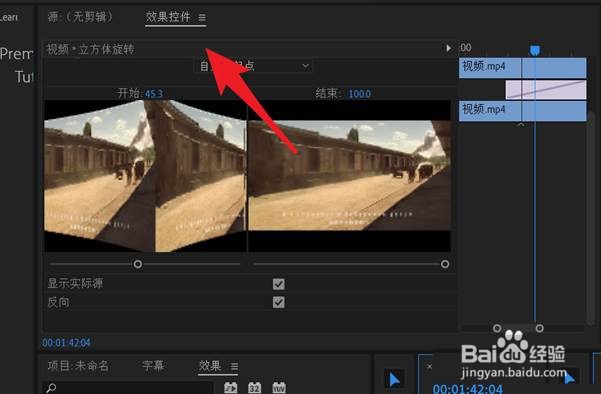The width and height of the screenshot is (601, 394).
Task: Filter by accelerated effects icon
Action: pyautogui.click(x=230, y=388)
